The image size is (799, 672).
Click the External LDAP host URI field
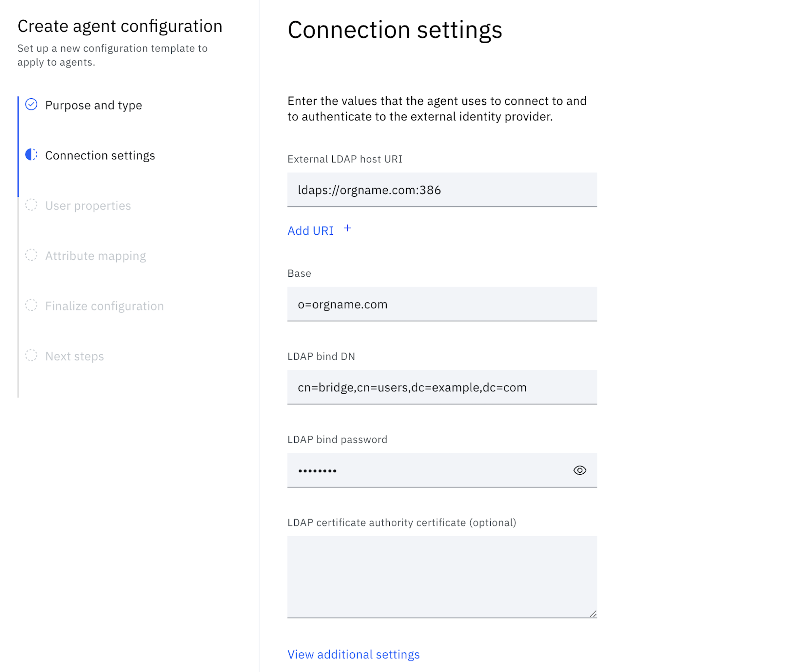click(442, 190)
